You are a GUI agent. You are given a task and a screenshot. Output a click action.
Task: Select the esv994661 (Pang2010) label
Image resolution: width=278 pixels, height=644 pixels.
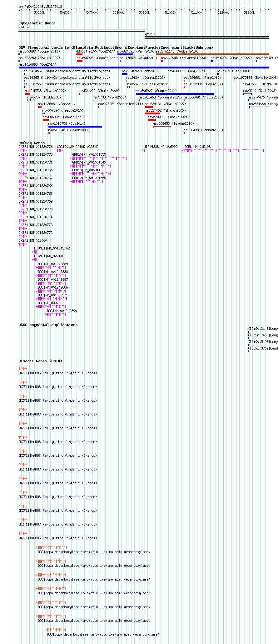point(202,78)
